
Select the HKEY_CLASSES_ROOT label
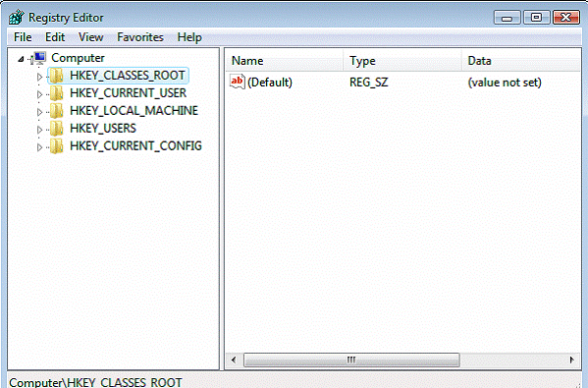tap(128, 76)
